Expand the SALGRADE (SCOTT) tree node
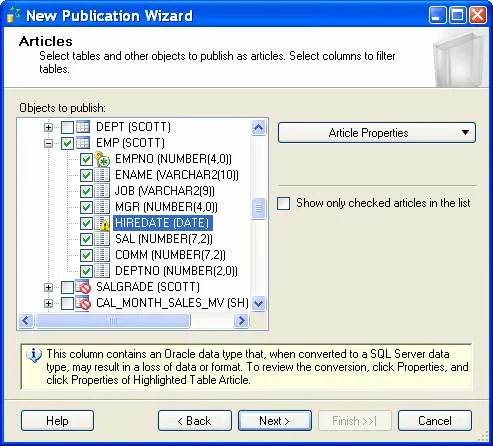Screen dimensions: 493x446 (48, 287)
